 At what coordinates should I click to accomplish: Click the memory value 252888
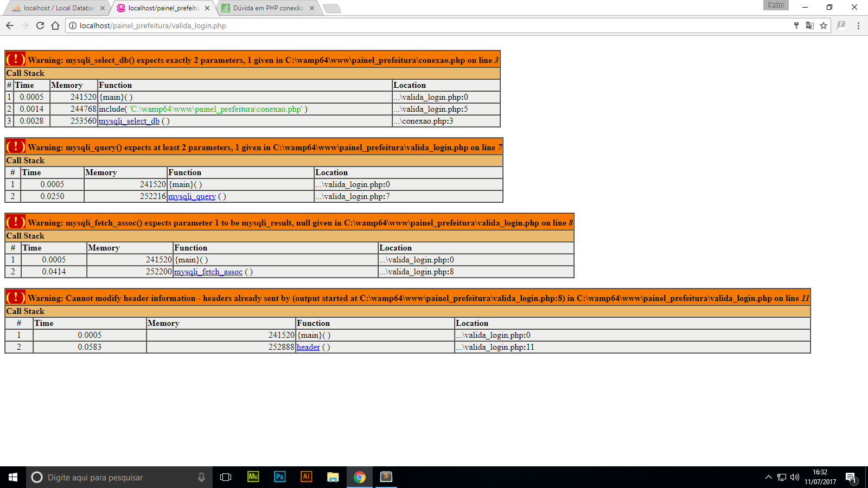pyautogui.click(x=282, y=347)
